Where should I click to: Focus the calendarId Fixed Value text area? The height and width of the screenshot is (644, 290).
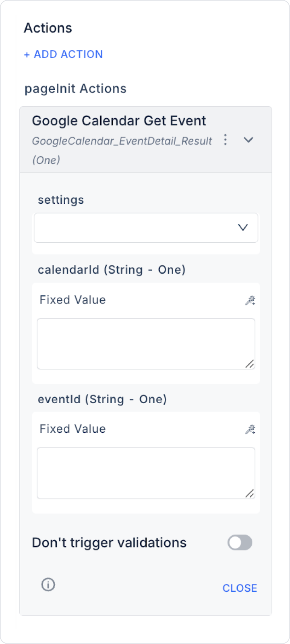pos(146,344)
